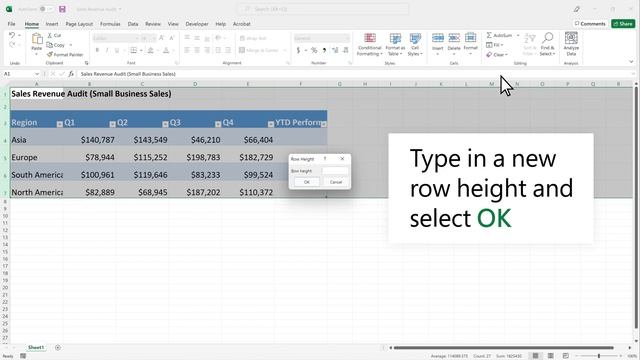Click the Search box in title bar
The width and height of the screenshot is (640, 360).
point(323,9)
